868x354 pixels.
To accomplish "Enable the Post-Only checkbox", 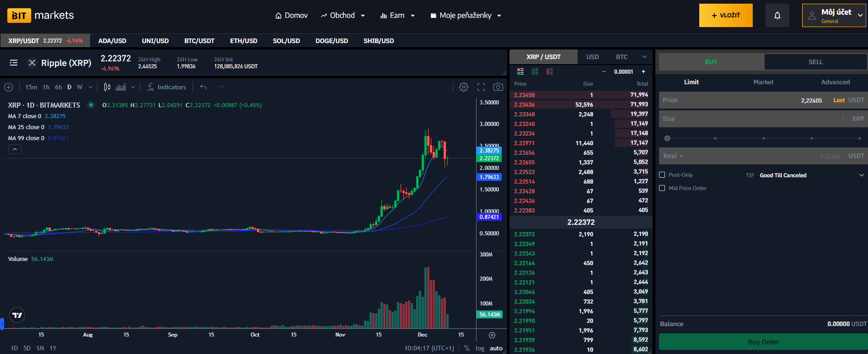I will 662,175.
